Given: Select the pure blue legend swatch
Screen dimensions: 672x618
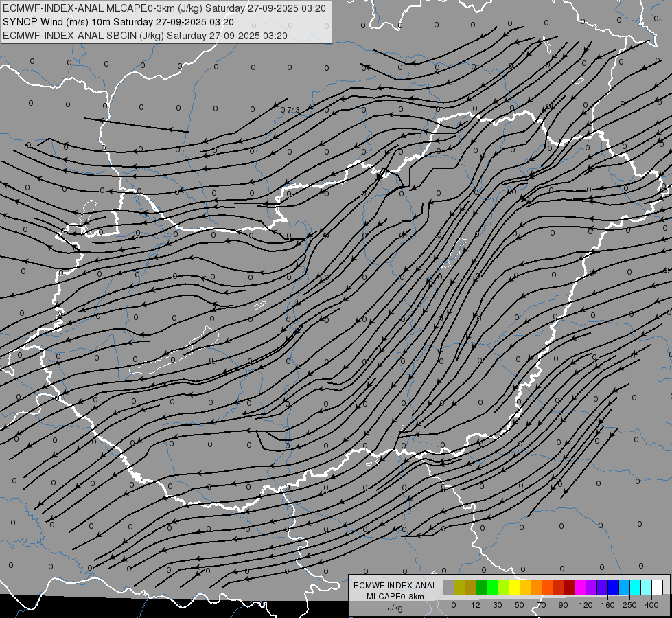Looking at the screenshot, I should coord(613,588).
